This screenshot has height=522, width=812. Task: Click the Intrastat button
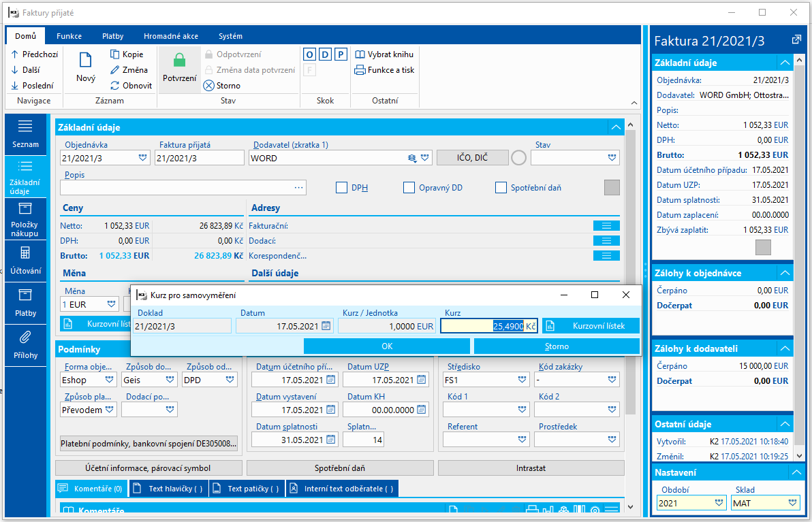coord(531,468)
